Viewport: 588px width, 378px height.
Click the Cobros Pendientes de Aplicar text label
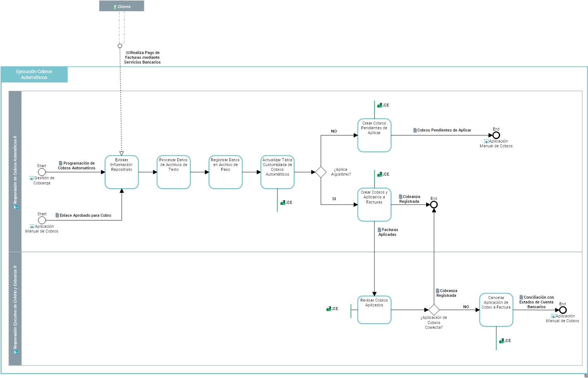(444, 130)
